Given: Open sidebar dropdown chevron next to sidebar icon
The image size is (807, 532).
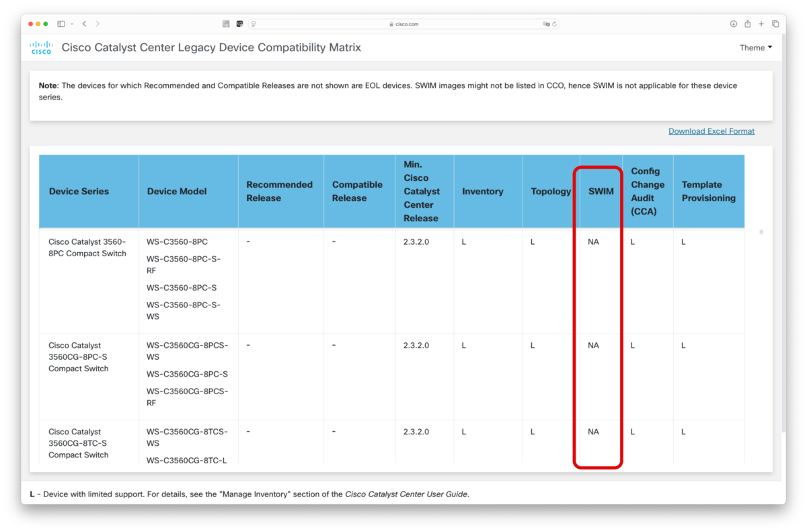Looking at the screenshot, I should point(72,24).
